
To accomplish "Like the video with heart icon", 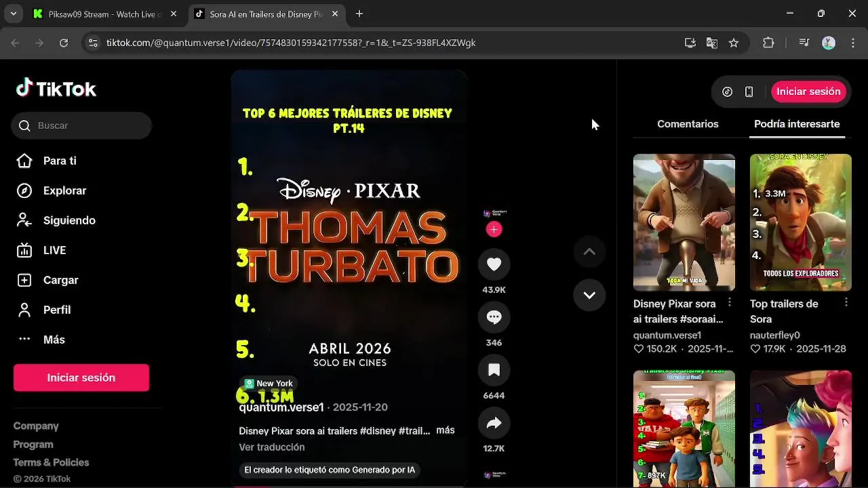I will coord(494,264).
